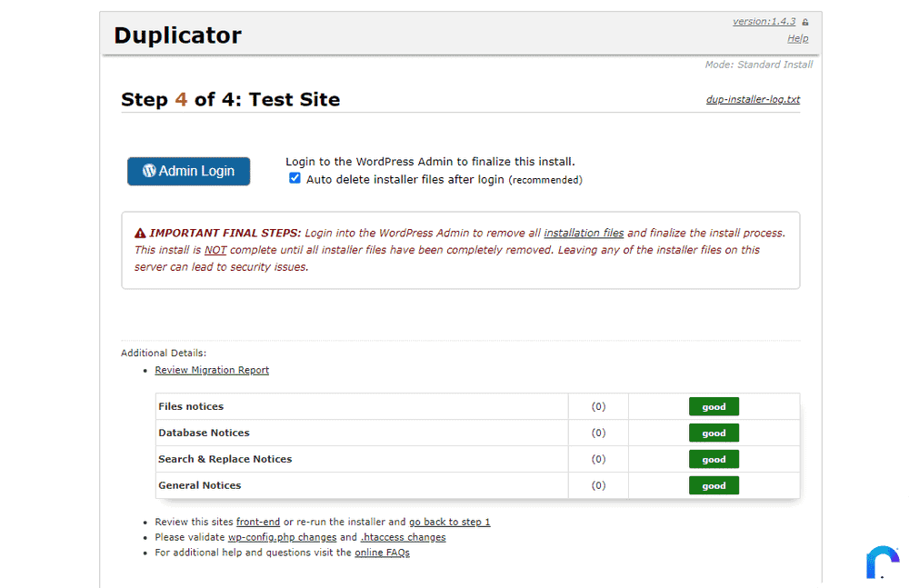This screenshot has height=588, width=909.
Task: Toggle Auto delete installer files checkbox
Action: pos(295,178)
